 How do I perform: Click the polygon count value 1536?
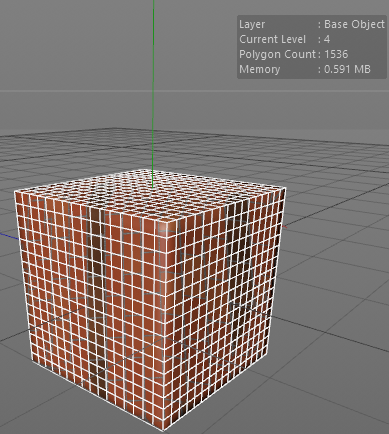[336, 54]
